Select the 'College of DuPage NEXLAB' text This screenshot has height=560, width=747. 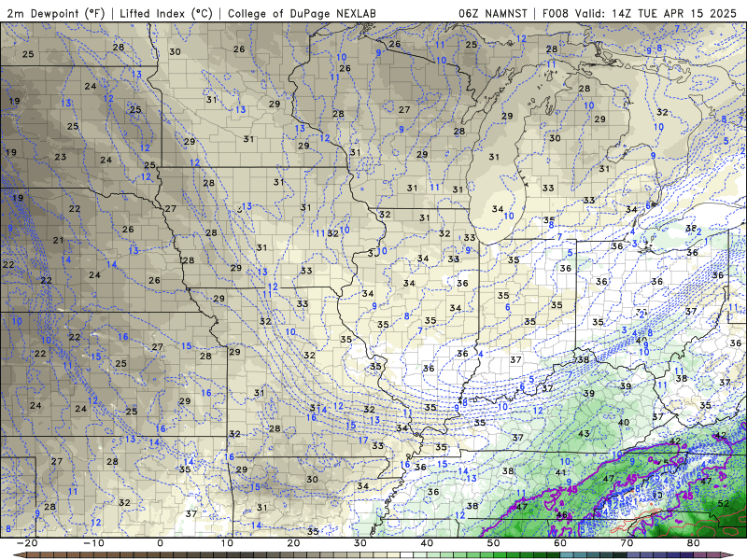coord(302,13)
